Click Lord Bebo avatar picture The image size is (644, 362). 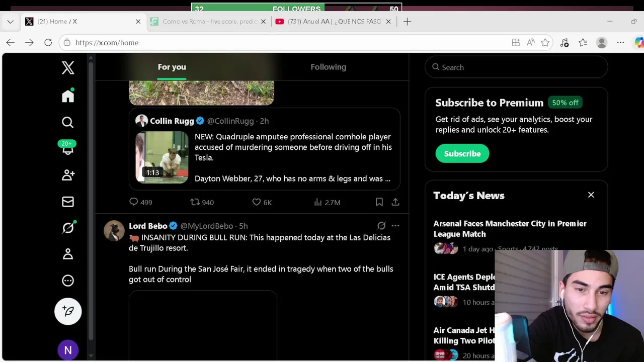(114, 231)
